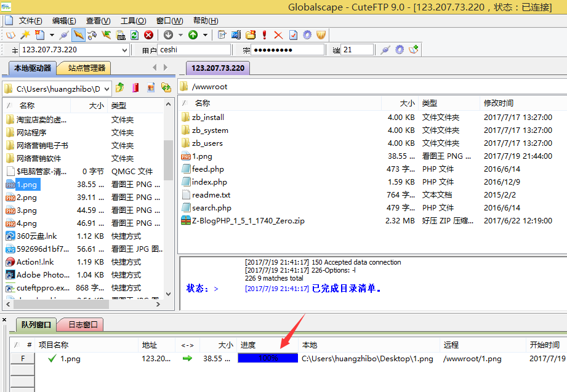This screenshot has width=567, height=392.
Task: Click the F button on queue row
Action: click(x=23, y=359)
